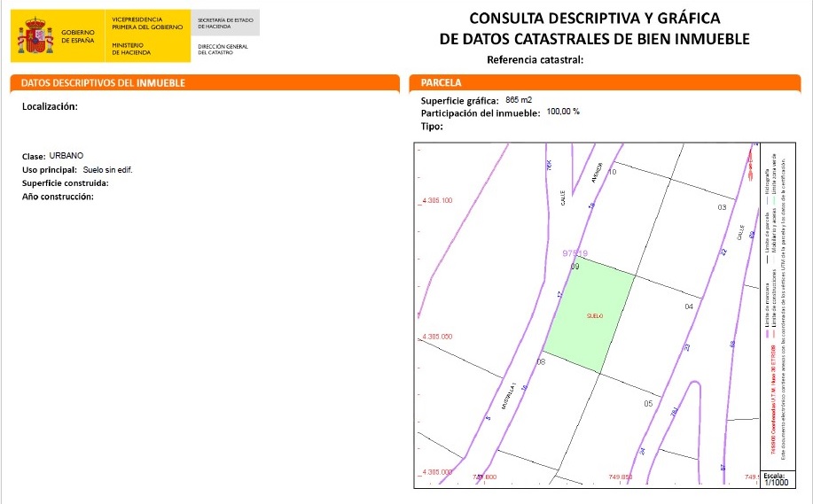Click the 'Año construcción:' label
813x504 pixels.
pos(58,197)
